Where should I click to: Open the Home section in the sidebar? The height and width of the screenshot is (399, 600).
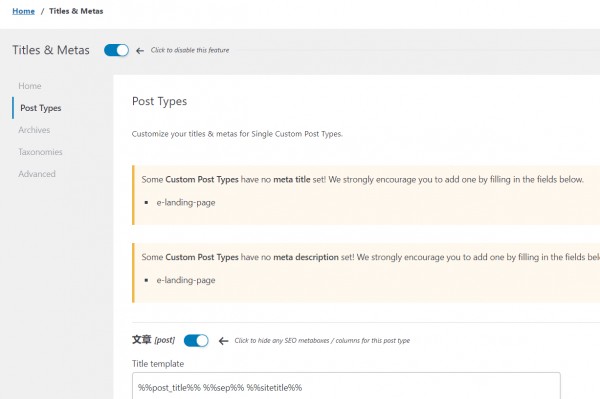coord(30,86)
